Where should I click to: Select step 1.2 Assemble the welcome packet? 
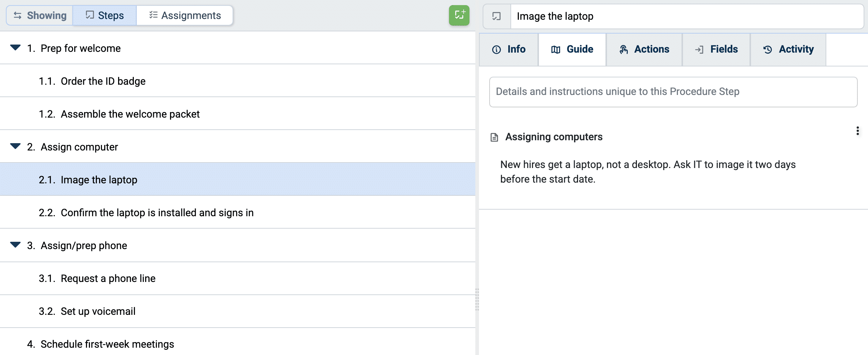238,114
